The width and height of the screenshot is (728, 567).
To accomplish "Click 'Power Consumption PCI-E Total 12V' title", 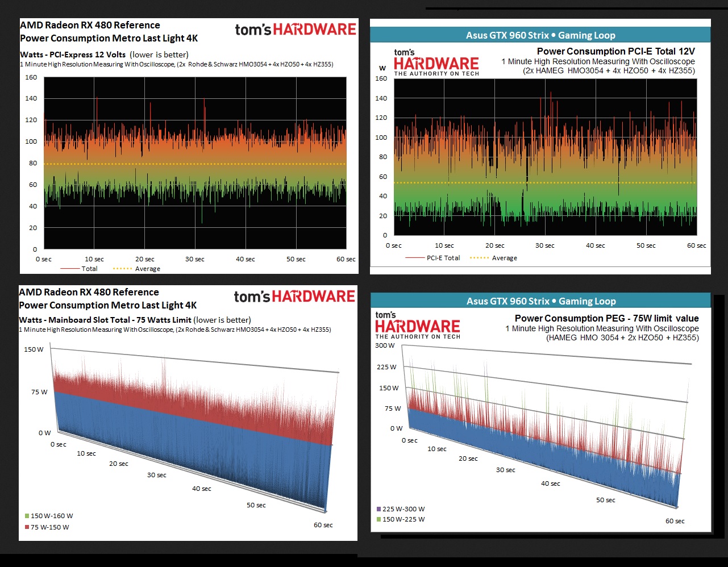I will 616,51.
